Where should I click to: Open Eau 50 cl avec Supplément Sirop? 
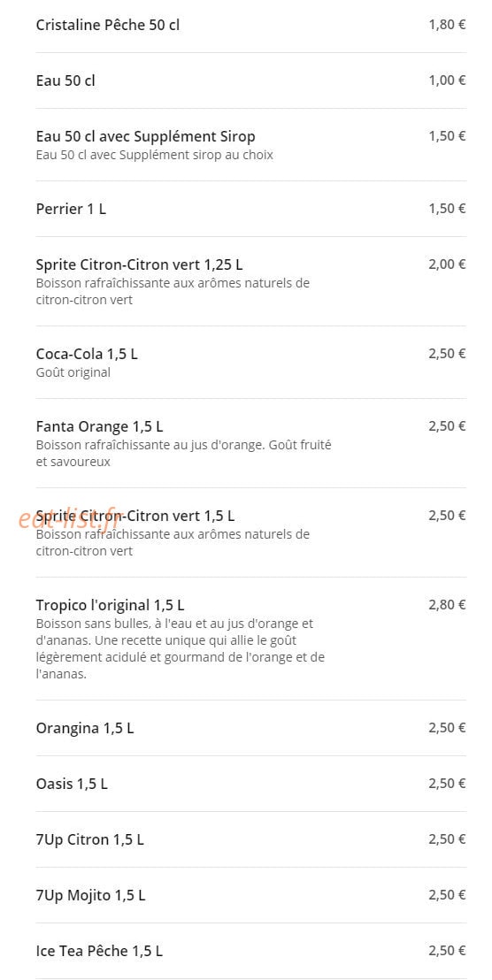pyautogui.click(x=250, y=145)
